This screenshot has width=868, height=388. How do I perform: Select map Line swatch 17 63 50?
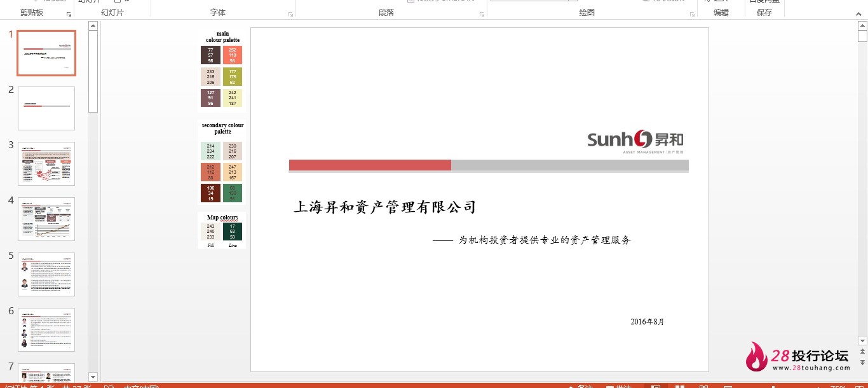(233, 232)
